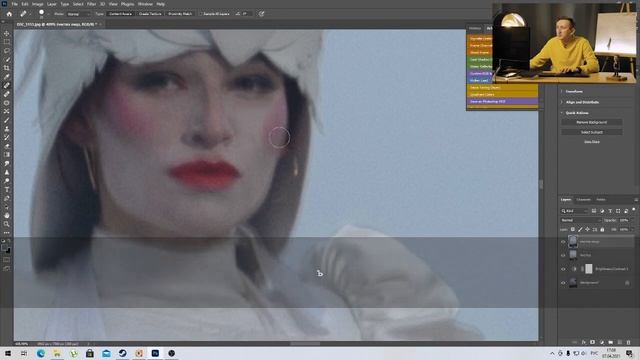
Task: Select the Eraser tool
Action: pos(7,146)
